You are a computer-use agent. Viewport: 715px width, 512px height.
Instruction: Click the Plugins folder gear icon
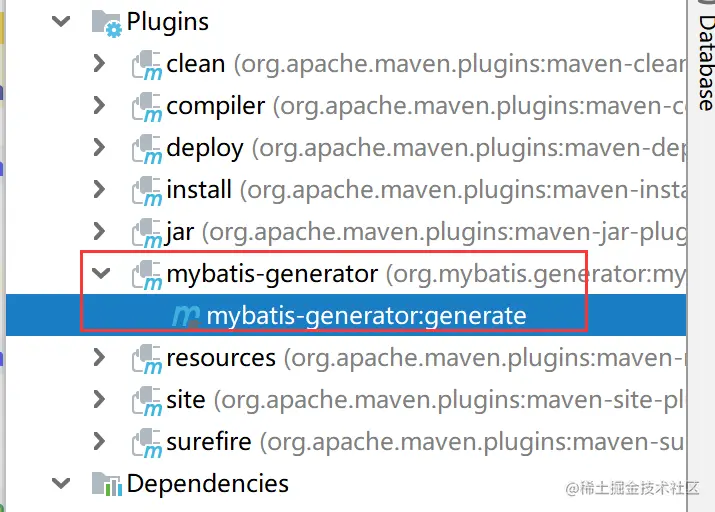[106, 23]
